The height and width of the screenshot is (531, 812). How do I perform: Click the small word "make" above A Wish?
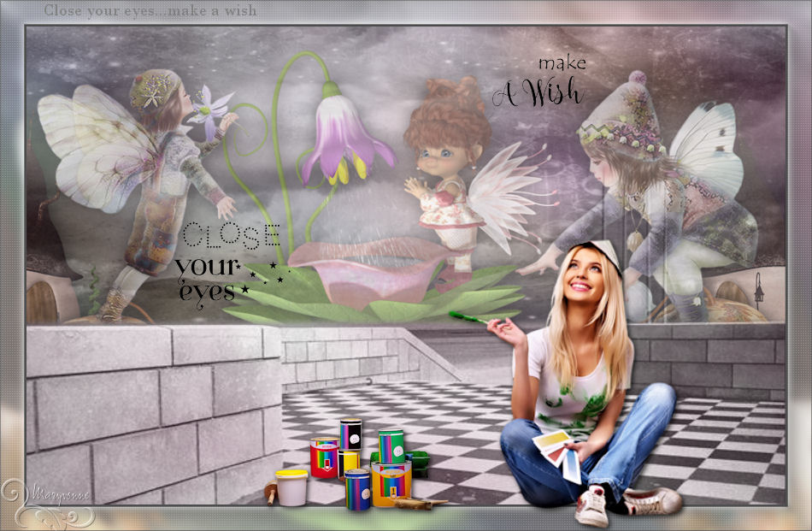(562, 64)
